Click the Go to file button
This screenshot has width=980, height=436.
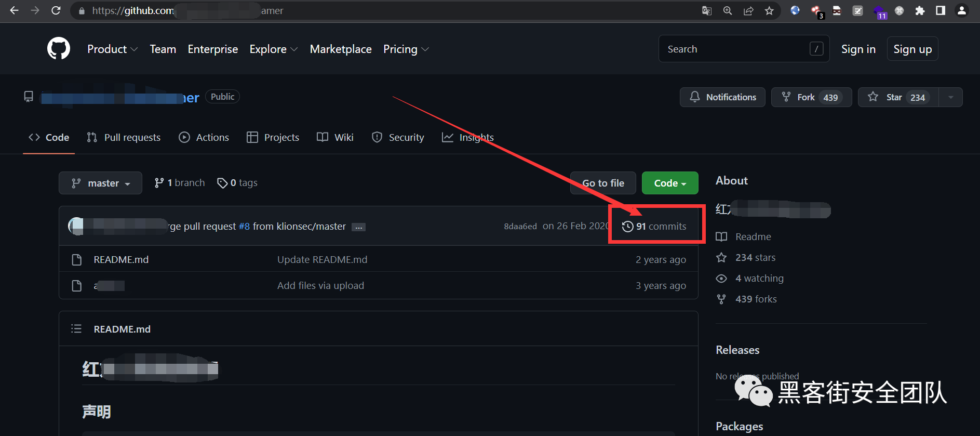click(603, 183)
